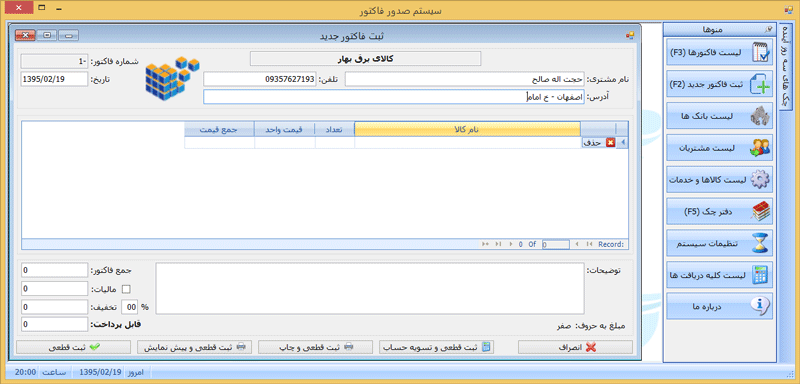Screen dimensions: 800x384
Task: Click the main application title bar icon
Action: click(x=789, y=10)
